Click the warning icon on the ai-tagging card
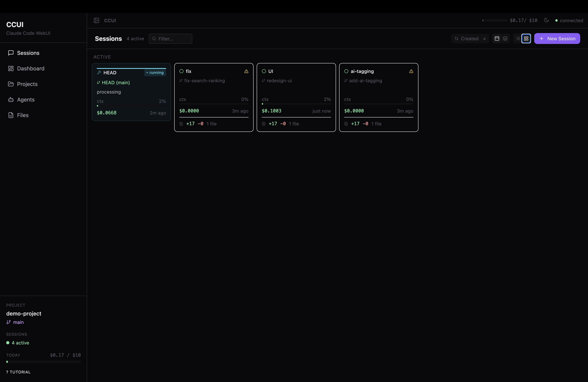Screen dimensions: 588x382 click(411, 71)
